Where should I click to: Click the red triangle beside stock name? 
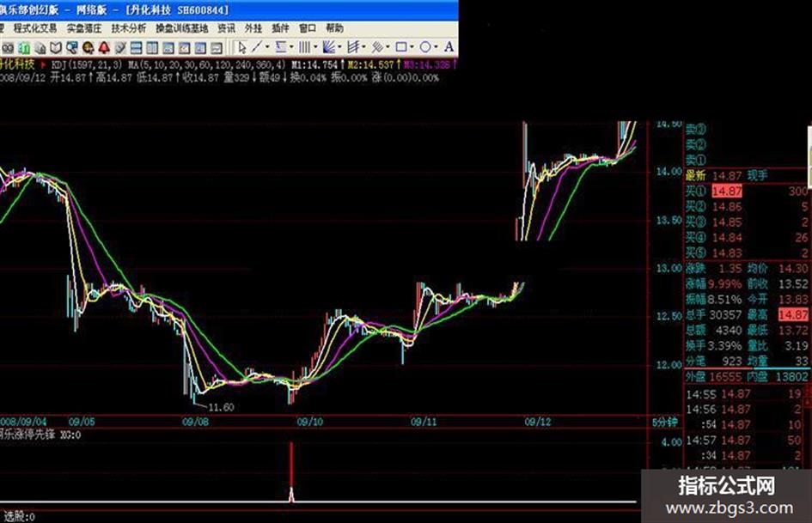point(44,64)
